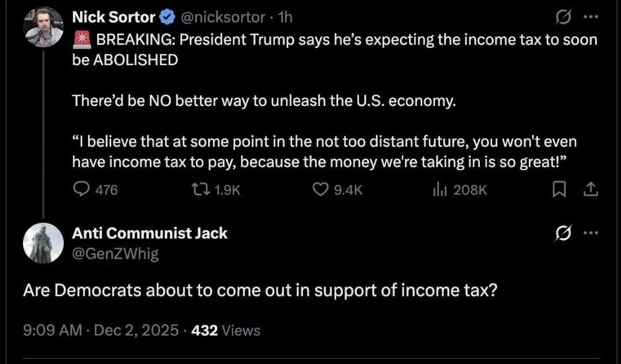Screen dimensions: 621x364
Task: Click Nick Sortor's verified badge
Action: (x=168, y=18)
